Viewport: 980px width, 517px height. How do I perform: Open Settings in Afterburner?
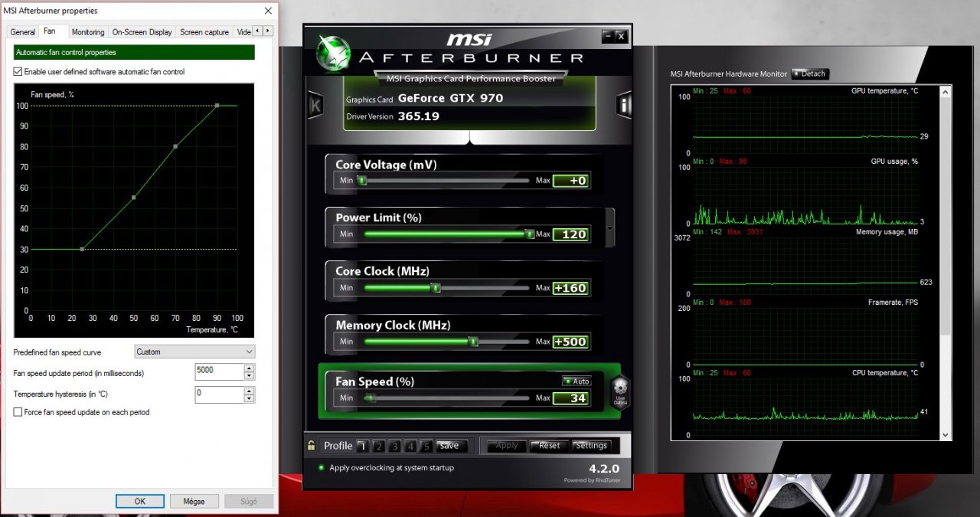pyautogui.click(x=591, y=446)
